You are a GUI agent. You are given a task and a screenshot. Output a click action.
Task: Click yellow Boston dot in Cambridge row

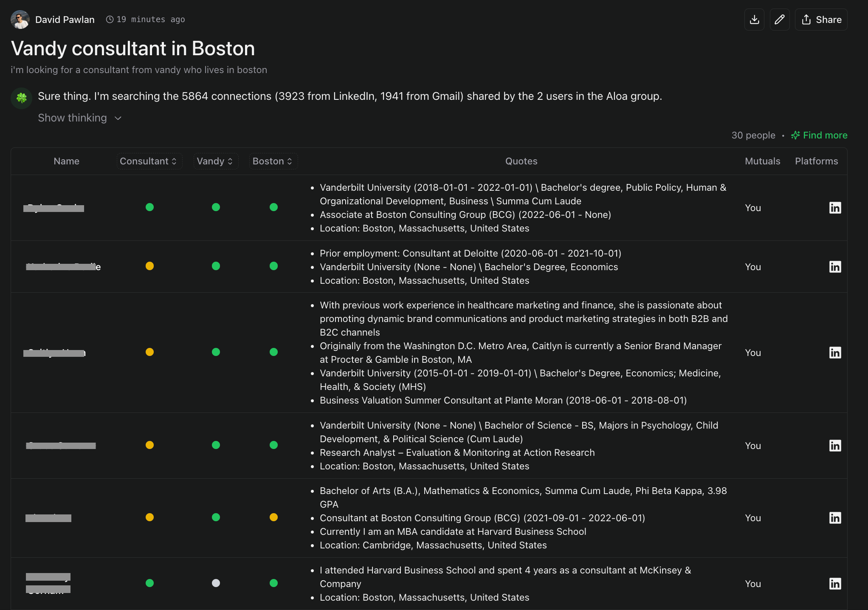pyautogui.click(x=273, y=517)
